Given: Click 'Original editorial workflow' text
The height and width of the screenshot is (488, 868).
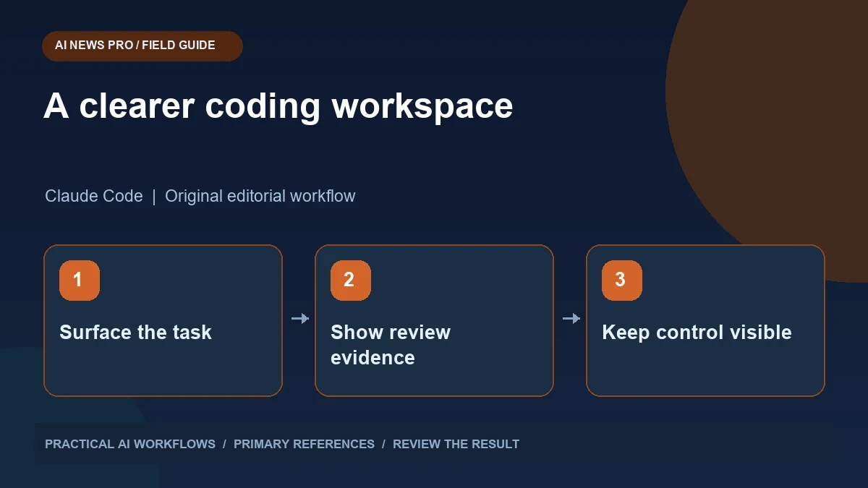Looking at the screenshot, I should [x=260, y=196].
